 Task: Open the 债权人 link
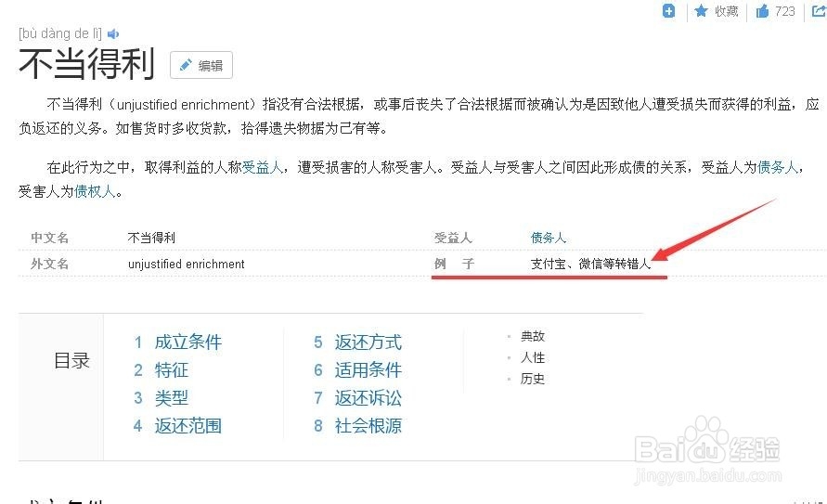point(94,192)
